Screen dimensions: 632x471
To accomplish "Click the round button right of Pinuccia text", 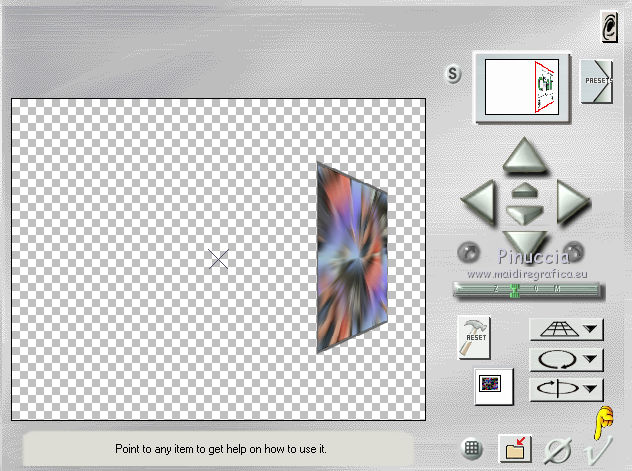I will pyautogui.click(x=574, y=251).
